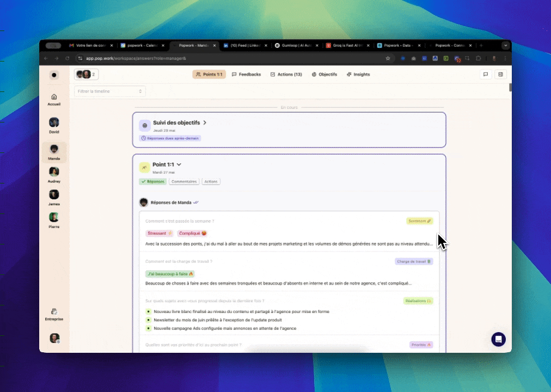The width and height of the screenshot is (551, 392).
Task: Open the side panel icon top right
Action: tap(500, 74)
